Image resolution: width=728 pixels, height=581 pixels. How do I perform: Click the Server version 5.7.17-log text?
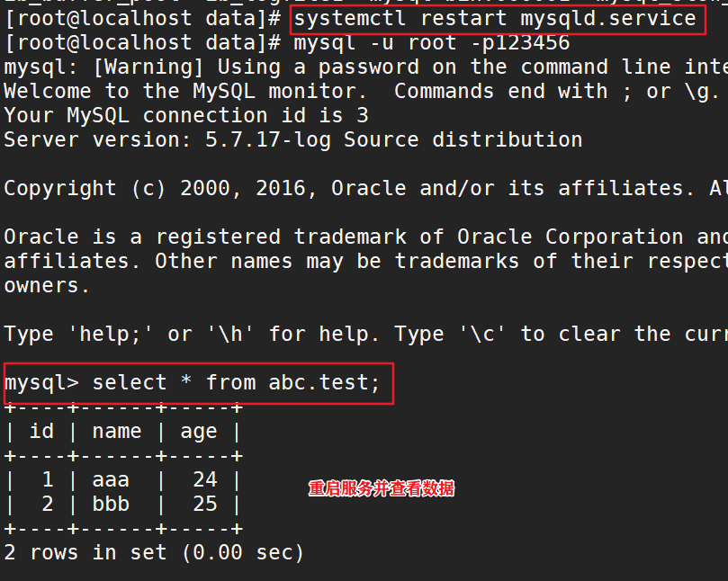point(292,140)
